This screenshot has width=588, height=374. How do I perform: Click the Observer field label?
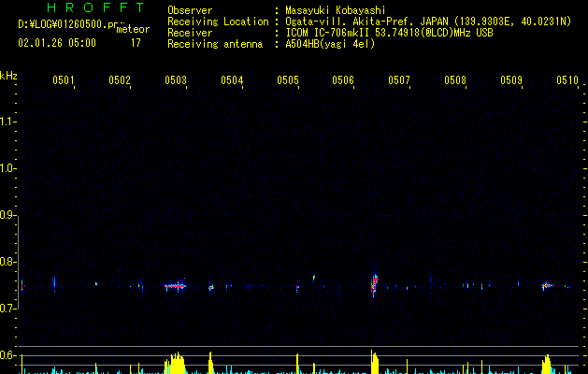coord(190,10)
